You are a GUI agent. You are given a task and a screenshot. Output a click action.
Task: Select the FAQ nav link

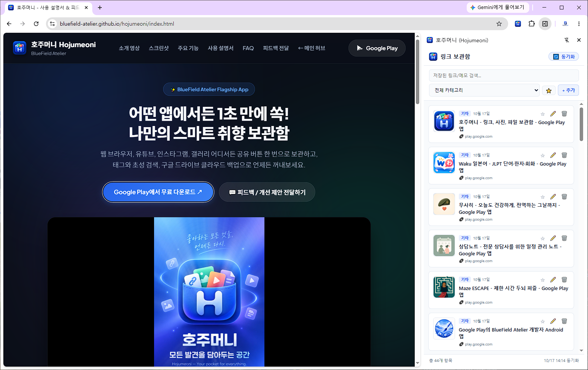(248, 48)
